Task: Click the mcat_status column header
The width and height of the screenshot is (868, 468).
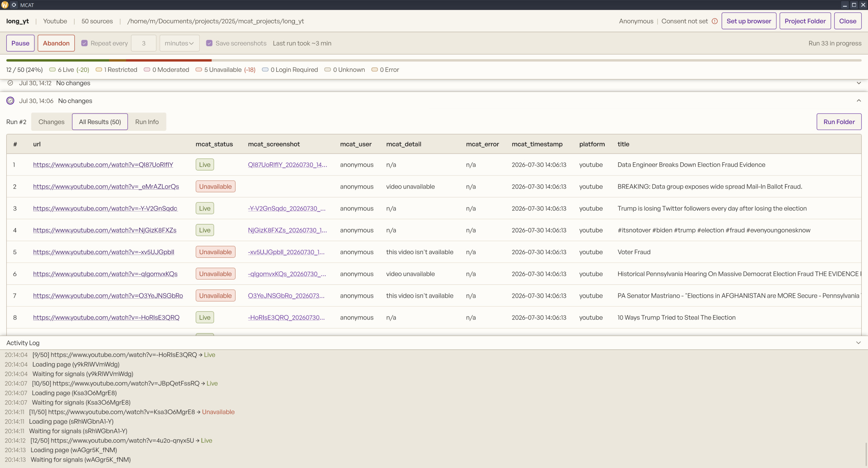Action: (214, 144)
